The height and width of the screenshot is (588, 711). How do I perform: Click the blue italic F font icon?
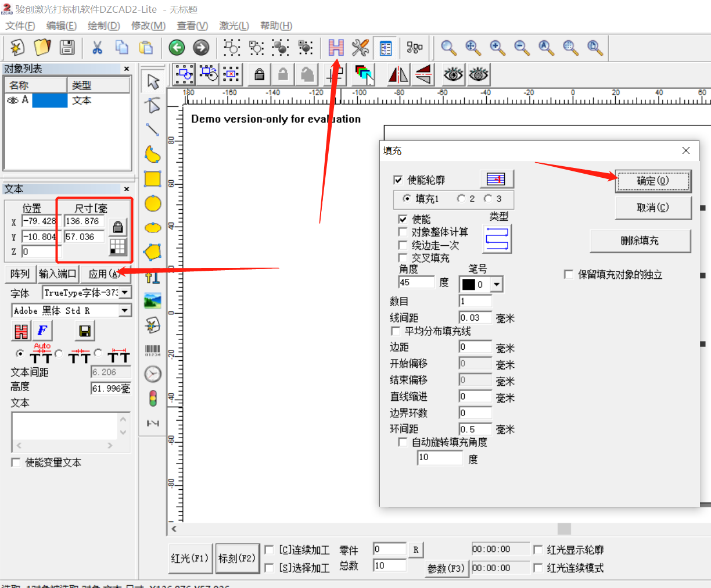coord(42,331)
